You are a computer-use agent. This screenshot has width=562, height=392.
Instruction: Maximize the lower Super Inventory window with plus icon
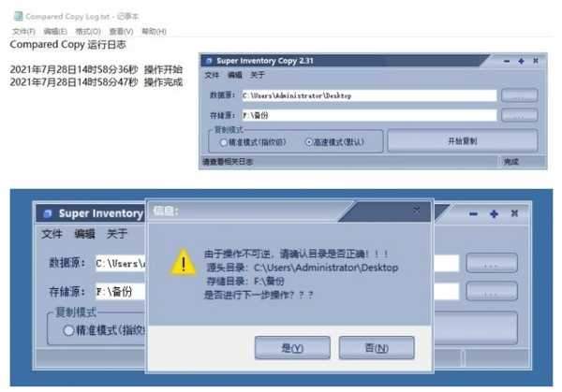494,214
